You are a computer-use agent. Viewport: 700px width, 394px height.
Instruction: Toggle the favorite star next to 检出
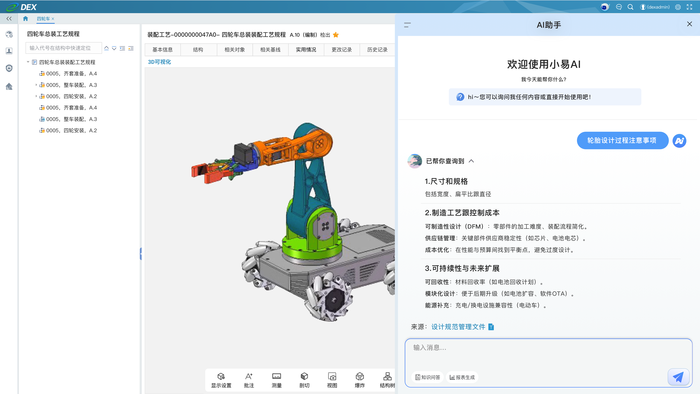(336, 35)
